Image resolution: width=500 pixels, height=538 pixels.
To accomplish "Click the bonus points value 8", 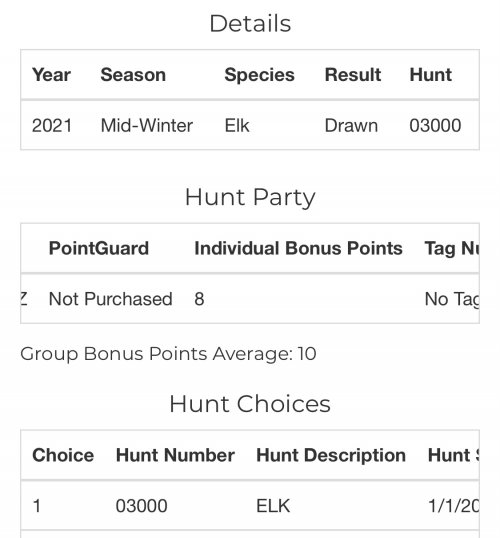I will click(199, 299).
